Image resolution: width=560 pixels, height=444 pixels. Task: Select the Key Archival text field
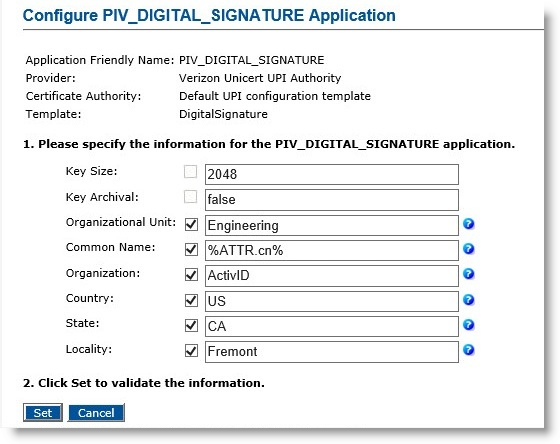pyautogui.click(x=332, y=200)
